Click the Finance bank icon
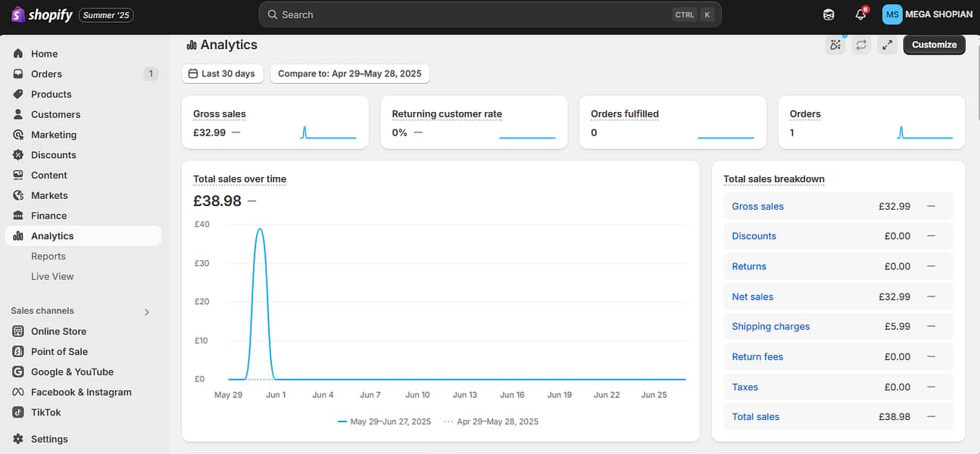The image size is (980, 454). [x=18, y=216]
